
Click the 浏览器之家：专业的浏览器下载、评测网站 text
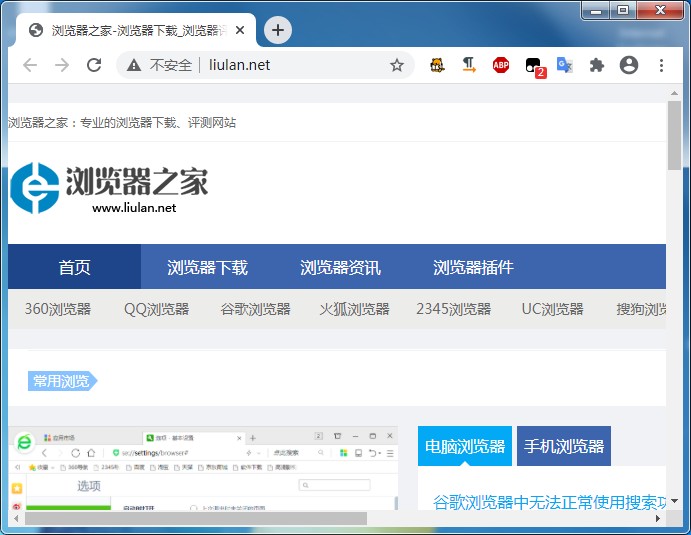122,123
